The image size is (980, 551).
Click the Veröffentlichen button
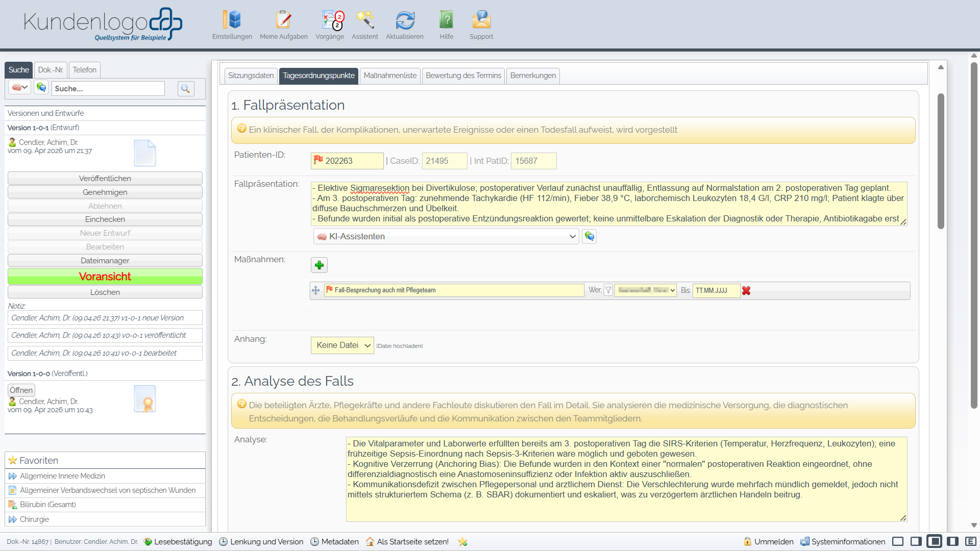coord(105,179)
